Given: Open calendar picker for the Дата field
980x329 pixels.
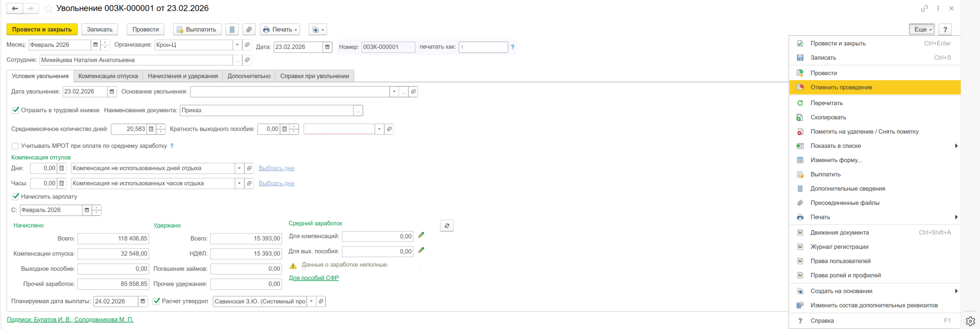Looking at the screenshot, I should 327,47.
